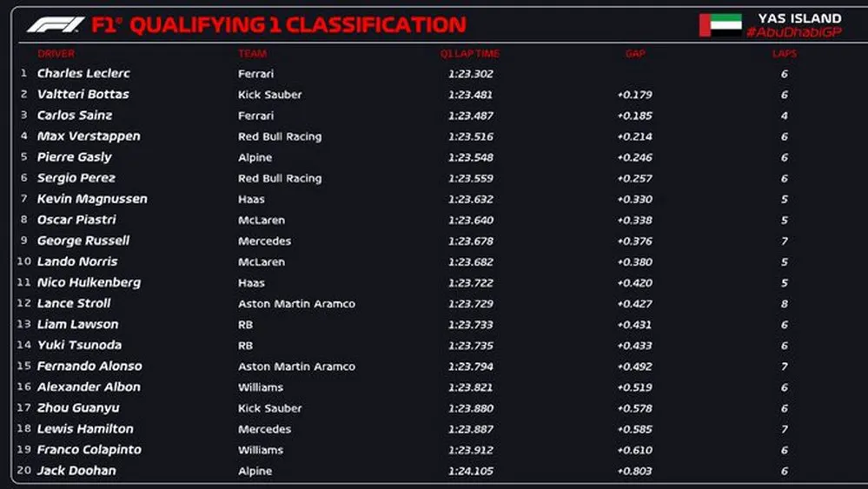Click the UAE flag icon

click(x=720, y=24)
